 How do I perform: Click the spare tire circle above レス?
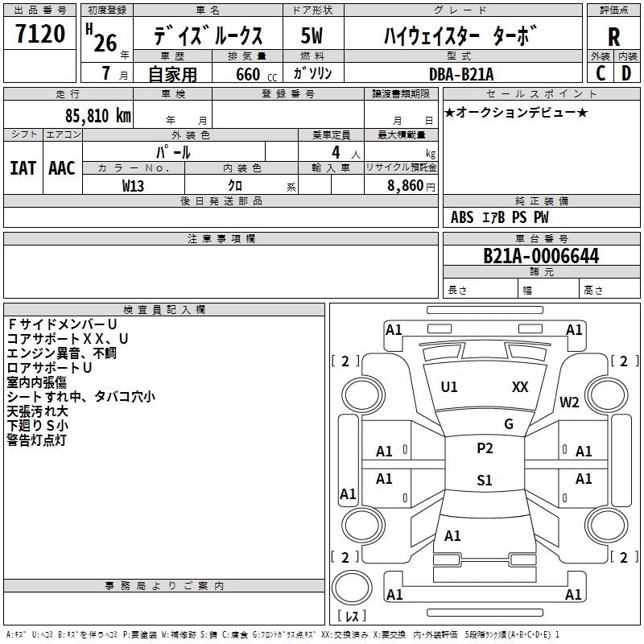point(352,588)
